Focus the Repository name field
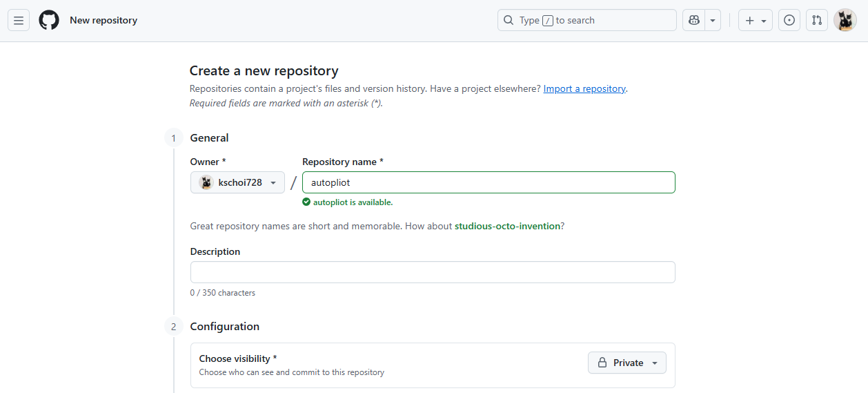 pyautogui.click(x=489, y=182)
